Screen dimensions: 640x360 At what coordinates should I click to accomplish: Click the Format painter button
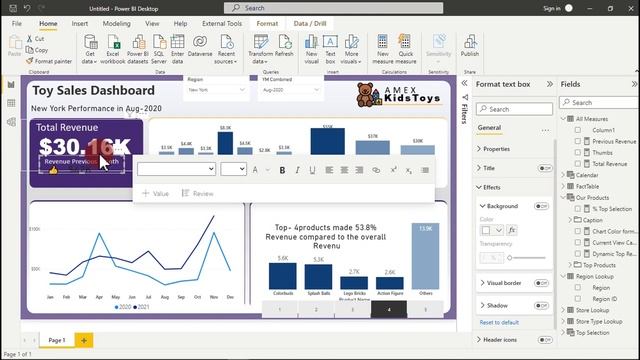49,61
